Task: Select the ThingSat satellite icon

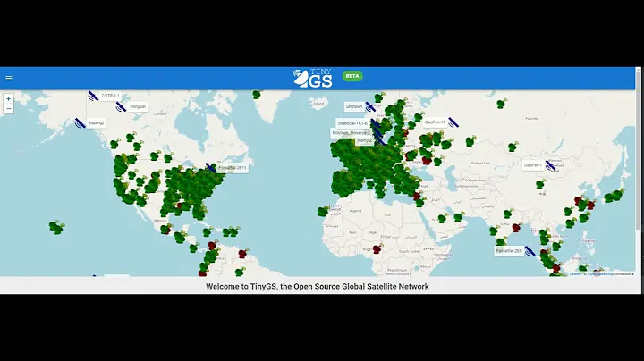Action: pyautogui.click(x=121, y=107)
